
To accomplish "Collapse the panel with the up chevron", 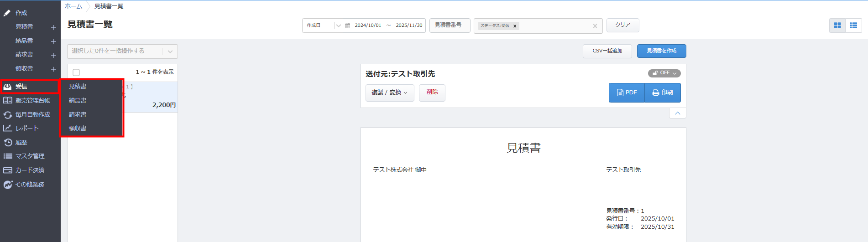I will (x=677, y=113).
